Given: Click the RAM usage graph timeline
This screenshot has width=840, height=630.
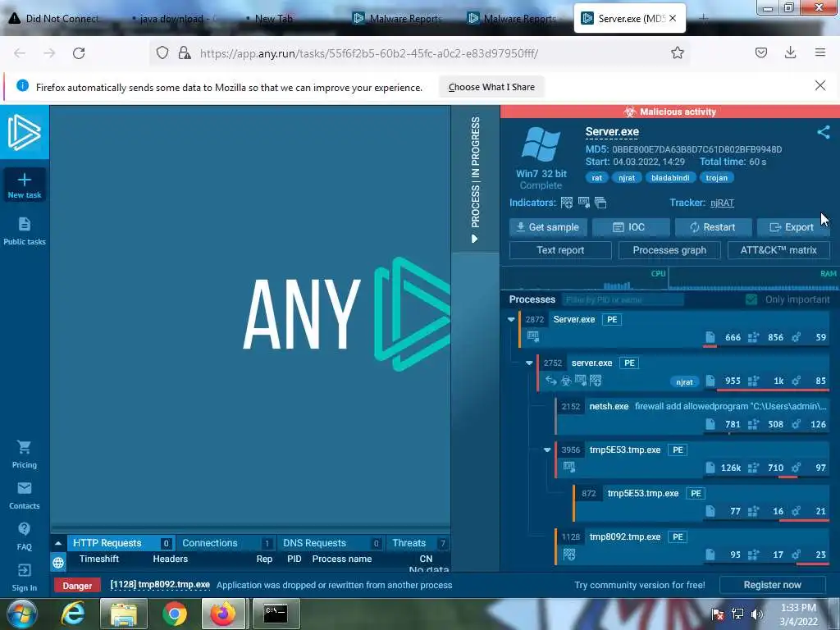Looking at the screenshot, I should pos(753,279).
